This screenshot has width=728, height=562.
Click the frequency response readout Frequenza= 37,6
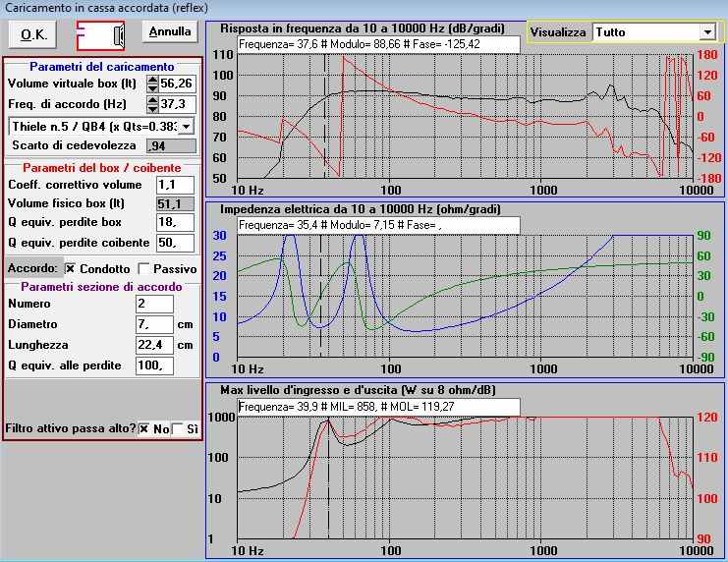click(378, 44)
